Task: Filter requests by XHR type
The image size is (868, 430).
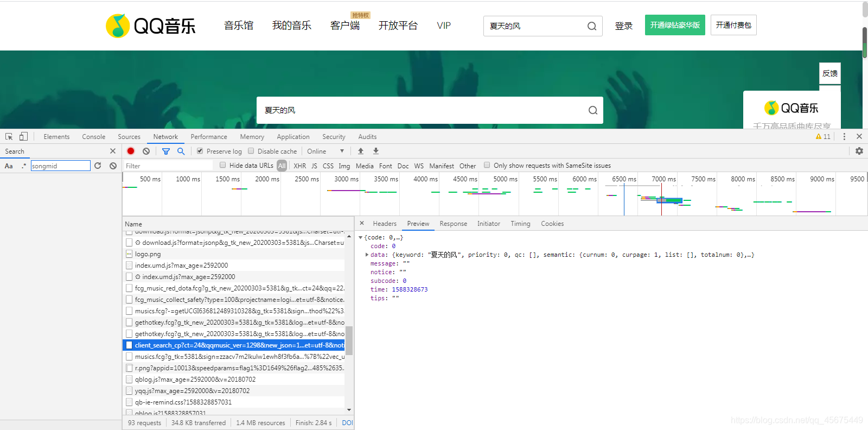Action: [x=299, y=166]
